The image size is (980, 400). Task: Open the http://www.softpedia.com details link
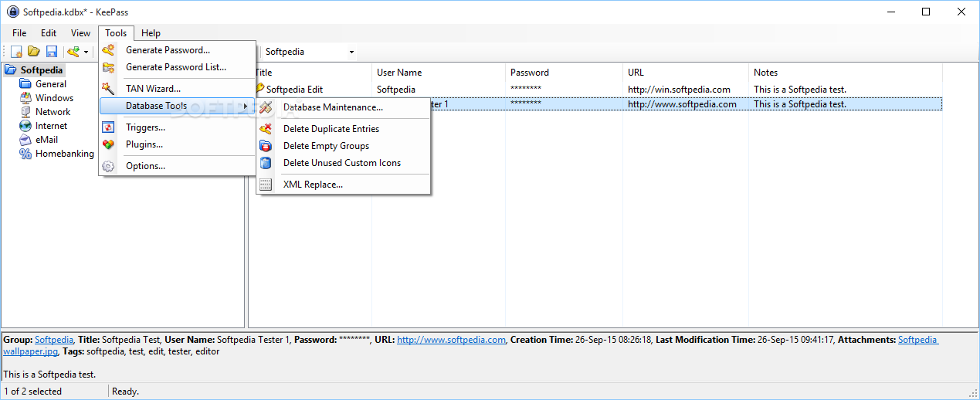click(x=451, y=340)
